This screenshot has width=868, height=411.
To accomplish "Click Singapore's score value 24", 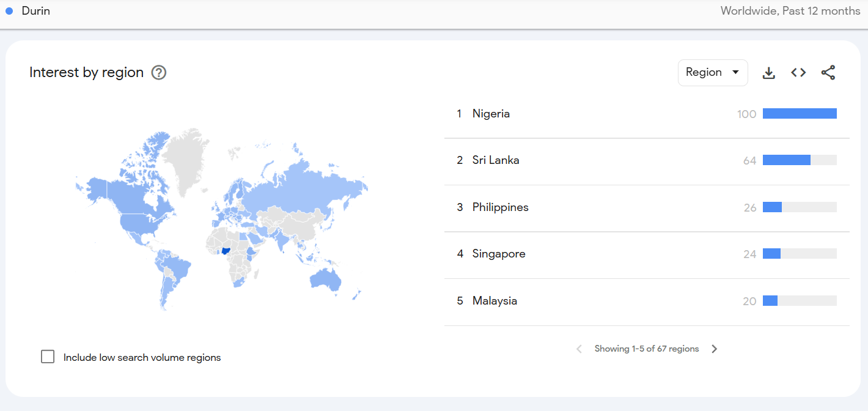I will pos(750,254).
